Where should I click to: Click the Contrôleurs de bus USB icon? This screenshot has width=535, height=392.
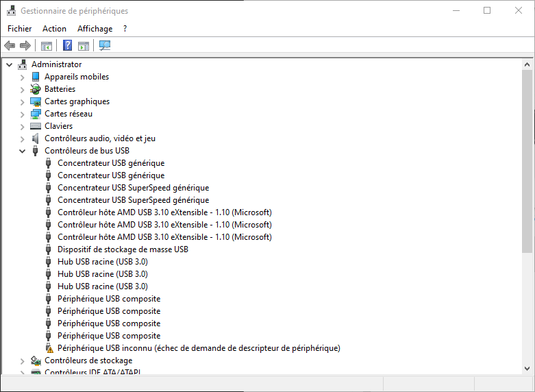coord(35,151)
